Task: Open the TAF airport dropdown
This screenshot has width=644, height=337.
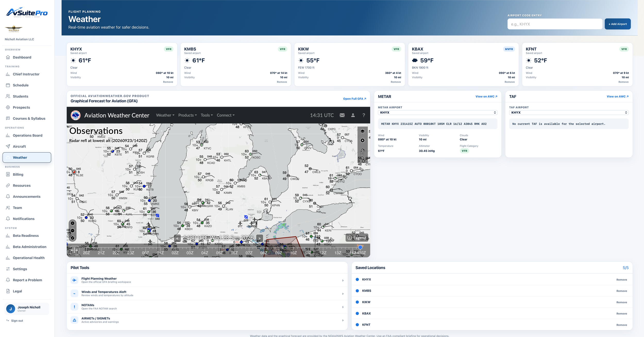Action: [x=569, y=113]
